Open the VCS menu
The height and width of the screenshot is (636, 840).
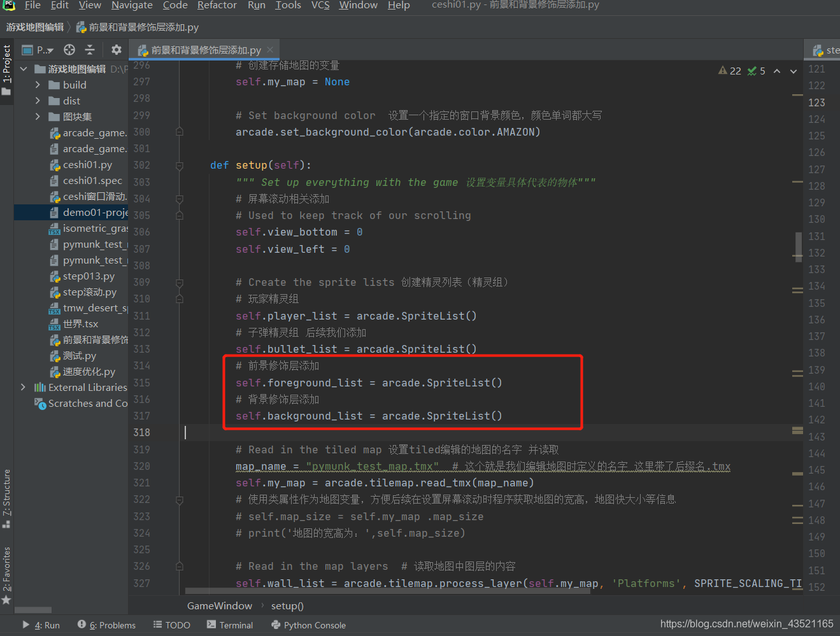tap(320, 5)
